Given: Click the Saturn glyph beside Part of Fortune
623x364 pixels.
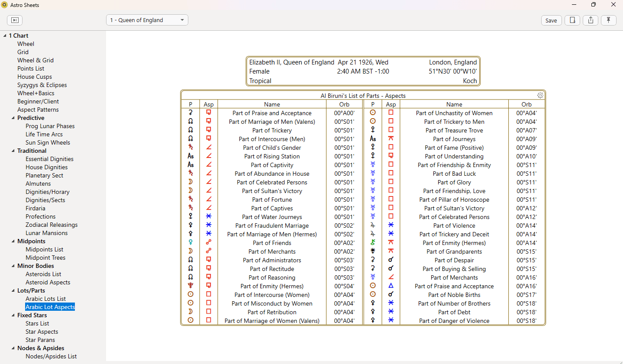Looking at the screenshot, I should click(190, 199).
